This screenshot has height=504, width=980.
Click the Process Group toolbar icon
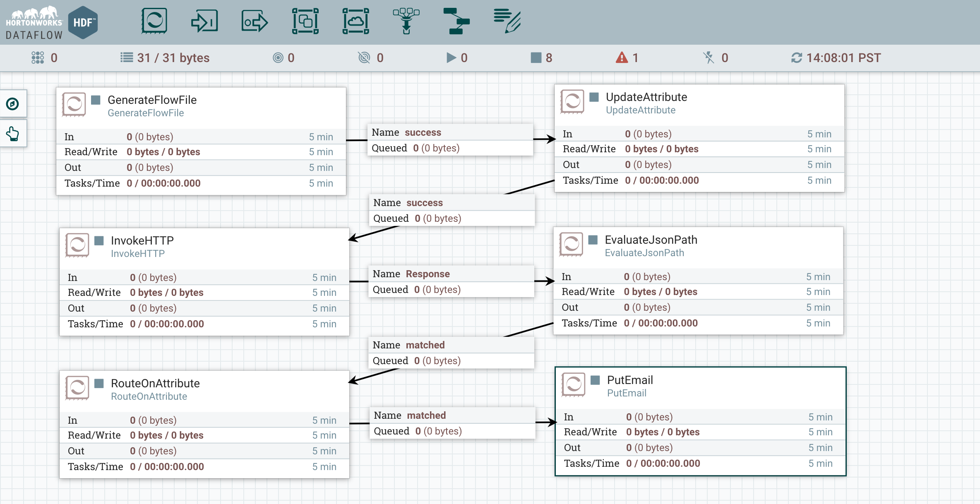coord(305,21)
